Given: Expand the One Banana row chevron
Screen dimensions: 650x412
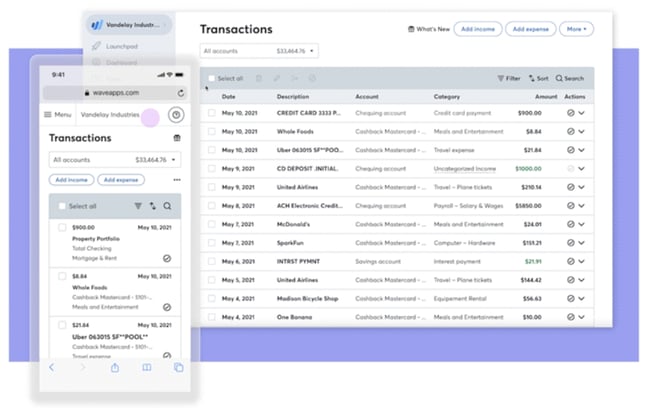Looking at the screenshot, I should [x=582, y=317].
